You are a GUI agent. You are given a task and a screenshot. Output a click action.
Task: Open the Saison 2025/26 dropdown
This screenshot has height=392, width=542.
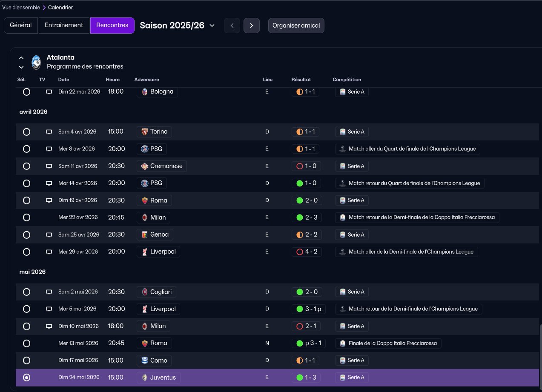click(177, 26)
